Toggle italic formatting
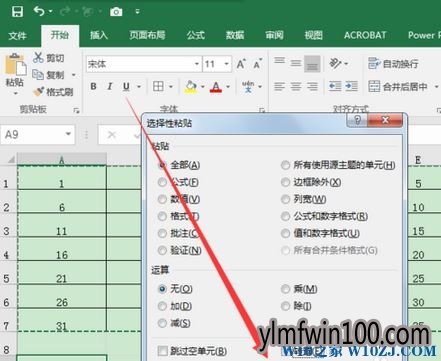This screenshot has width=441, height=361. coord(110,86)
